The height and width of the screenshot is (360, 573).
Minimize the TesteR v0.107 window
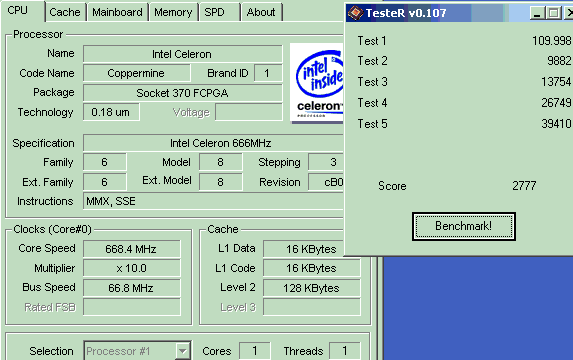click(x=536, y=13)
